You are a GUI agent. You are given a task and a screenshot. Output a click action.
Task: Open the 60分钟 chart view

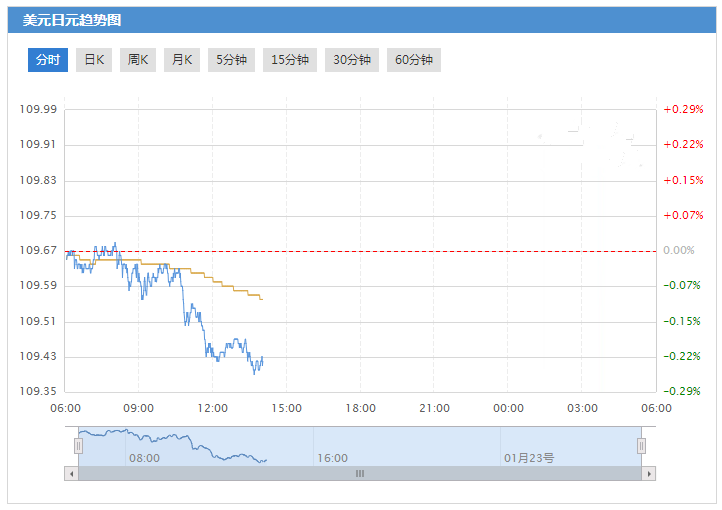(x=414, y=60)
